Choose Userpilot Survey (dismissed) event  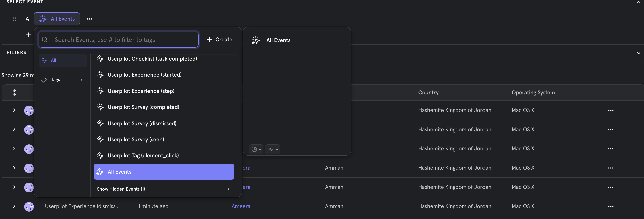[164, 123]
